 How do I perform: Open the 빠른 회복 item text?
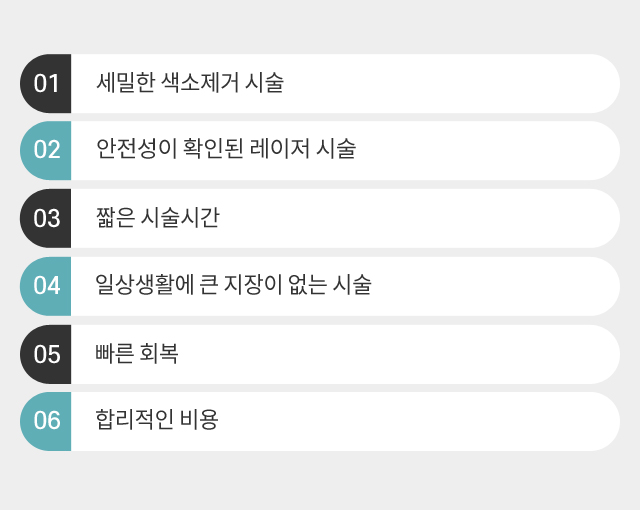point(137,353)
